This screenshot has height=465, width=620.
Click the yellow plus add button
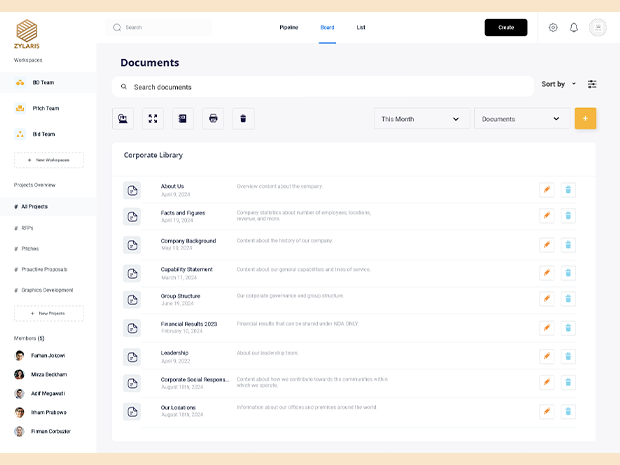[585, 119]
